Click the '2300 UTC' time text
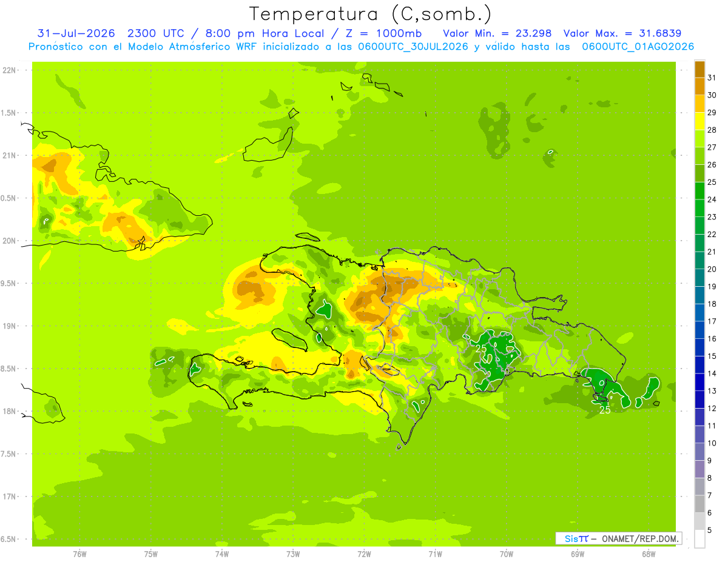 click(156, 33)
